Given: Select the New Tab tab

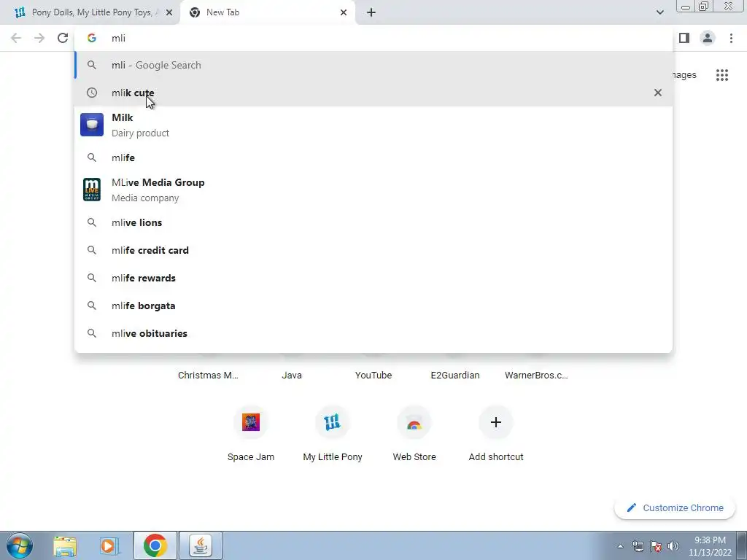Looking at the screenshot, I should 268,12.
